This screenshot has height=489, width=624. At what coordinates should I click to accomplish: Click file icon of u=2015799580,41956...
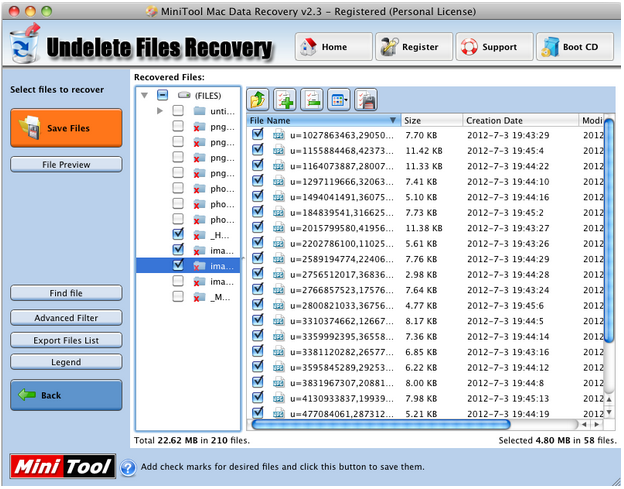coord(279,229)
